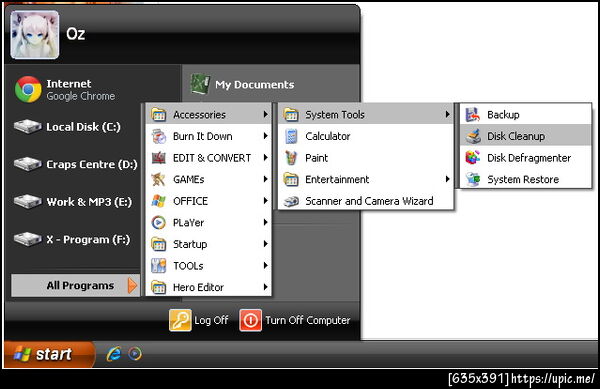
Task: Click the Oz user avatar picture
Action: click(35, 35)
